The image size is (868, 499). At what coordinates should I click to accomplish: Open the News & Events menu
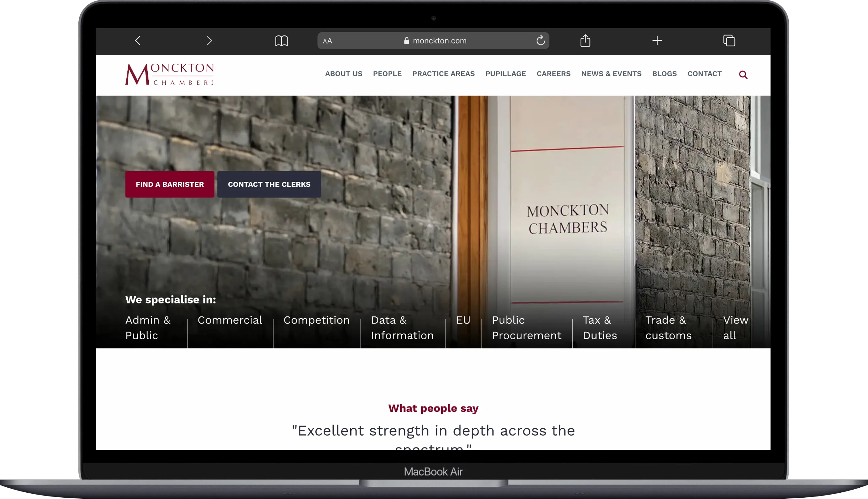pyautogui.click(x=611, y=74)
